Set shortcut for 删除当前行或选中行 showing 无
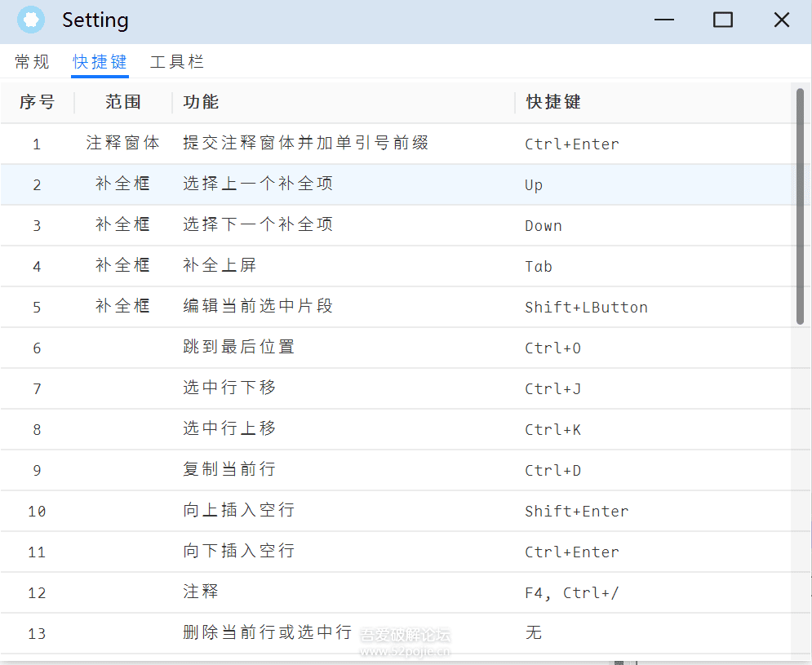Screen dimensions: 812x665 [534, 633]
